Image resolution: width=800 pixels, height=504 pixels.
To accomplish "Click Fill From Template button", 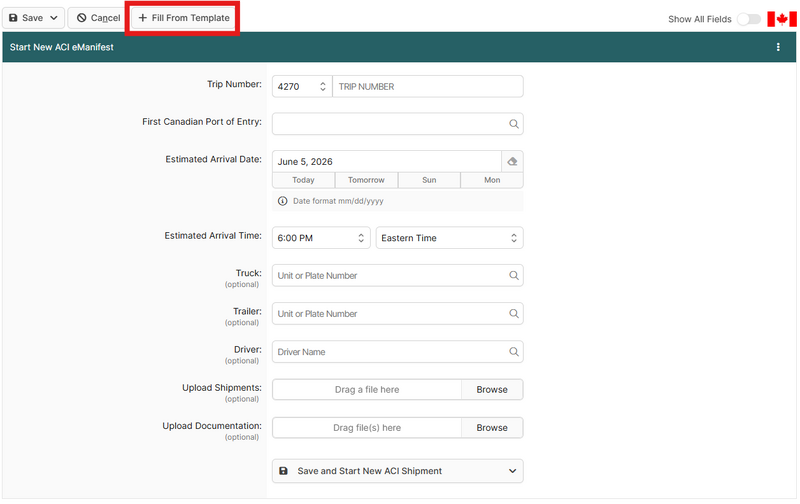I will [184, 18].
